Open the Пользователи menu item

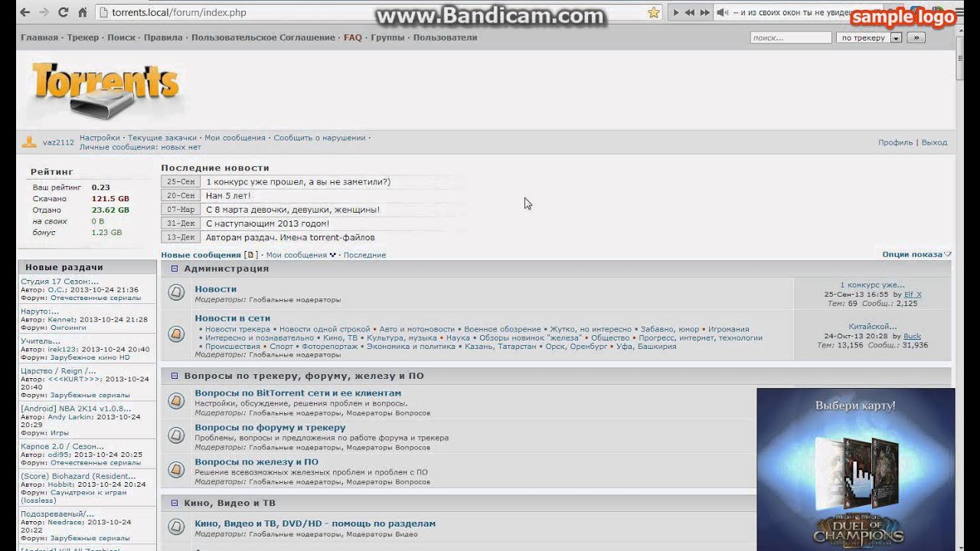click(445, 37)
